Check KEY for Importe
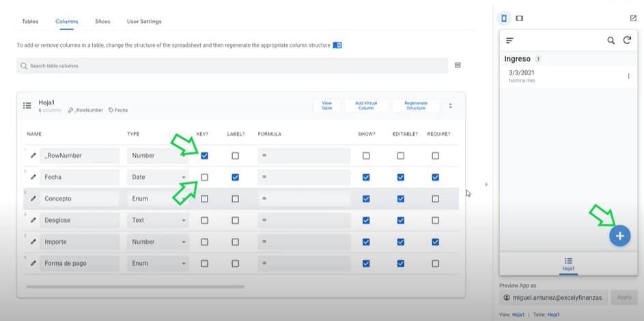The width and height of the screenshot is (644, 321). [204, 242]
